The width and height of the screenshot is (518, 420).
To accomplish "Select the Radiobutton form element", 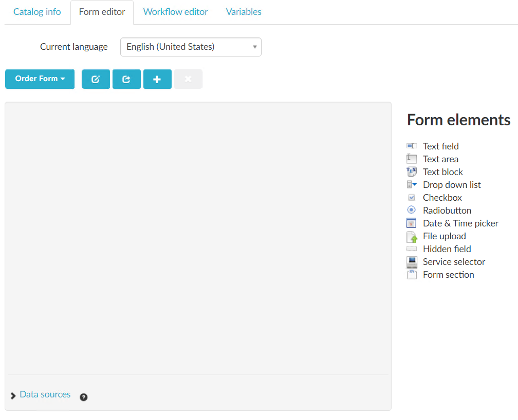I will click(447, 211).
